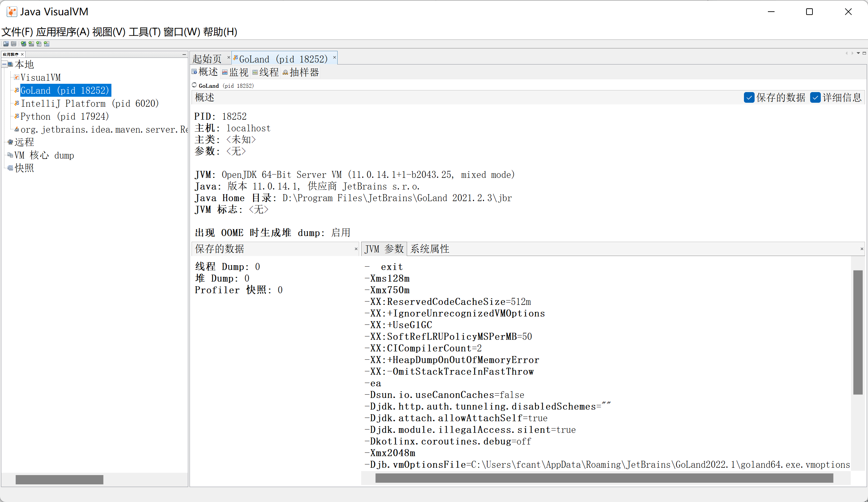Screen dimensions: 868x502
Task: Click the Add VM Coredump toolbar icon
Action: (39, 44)
